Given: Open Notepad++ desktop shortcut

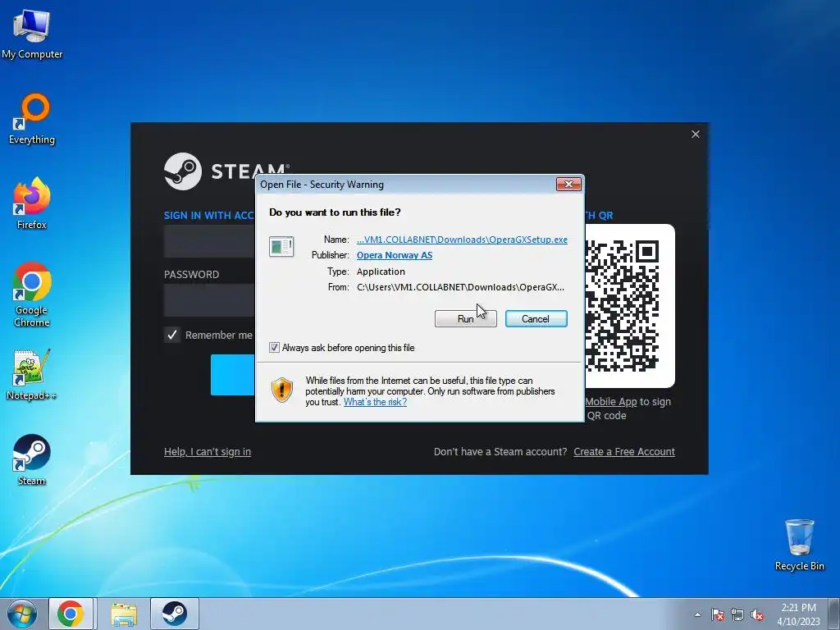Looking at the screenshot, I should [32, 374].
